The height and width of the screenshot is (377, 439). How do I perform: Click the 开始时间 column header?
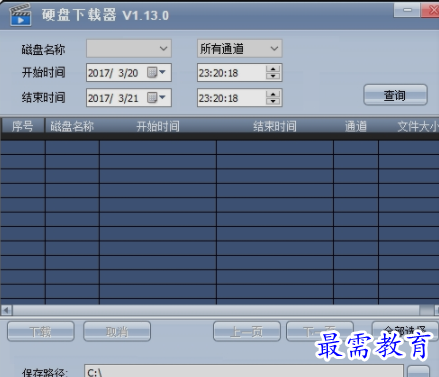pyautogui.click(x=158, y=126)
